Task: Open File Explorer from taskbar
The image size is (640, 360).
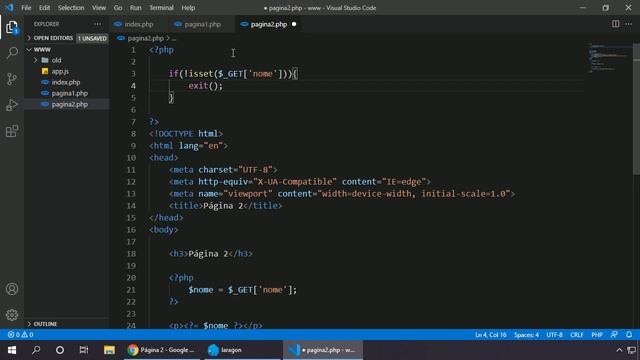Action: (x=109, y=350)
